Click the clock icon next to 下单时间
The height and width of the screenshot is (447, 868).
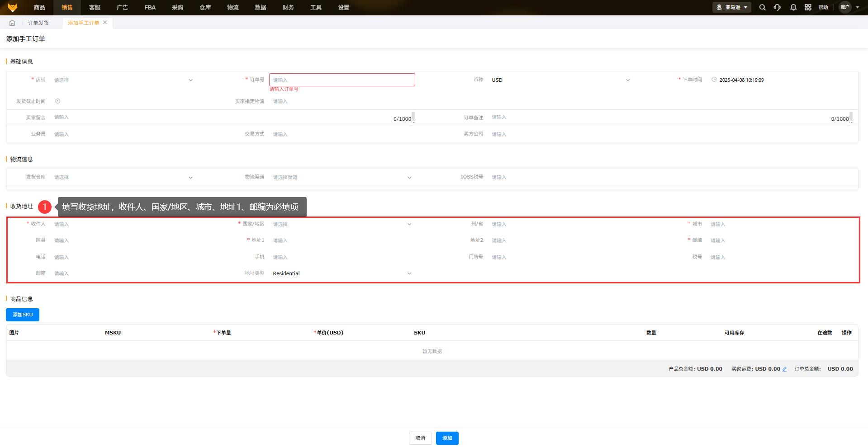tap(714, 80)
